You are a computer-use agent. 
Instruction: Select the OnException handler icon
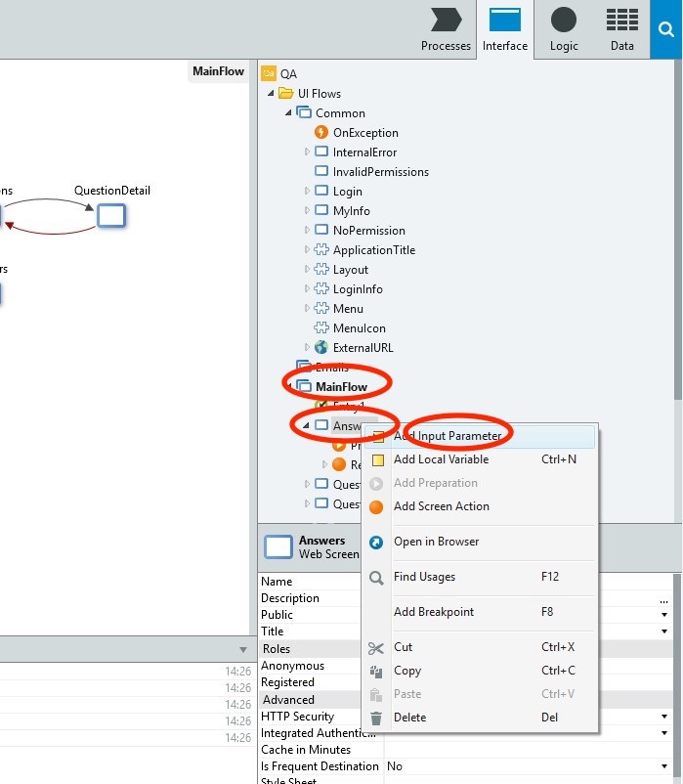click(321, 133)
